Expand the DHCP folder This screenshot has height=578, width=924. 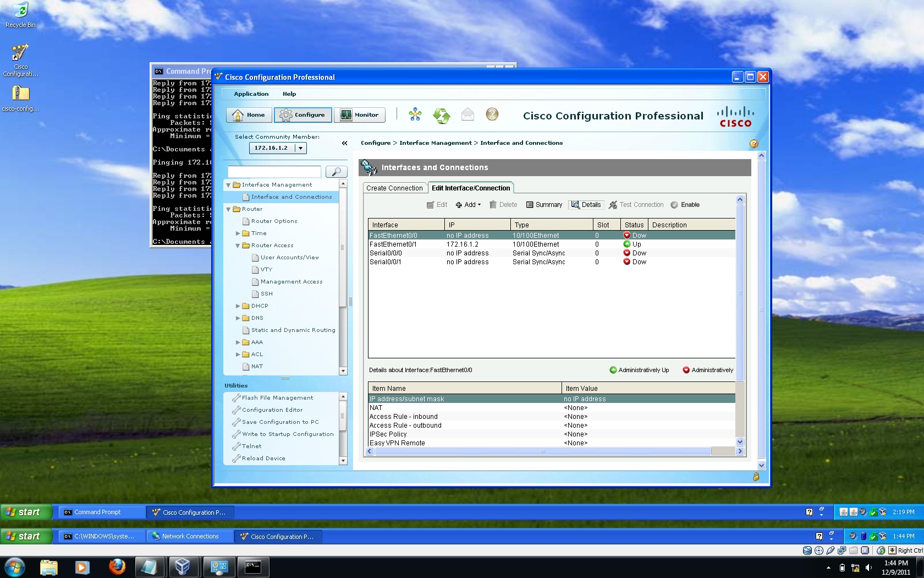(x=238, y=306)
